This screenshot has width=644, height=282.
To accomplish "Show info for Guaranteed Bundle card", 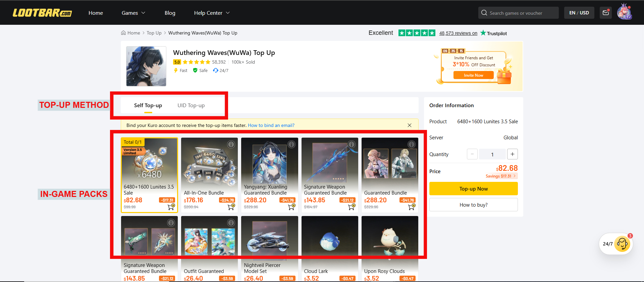I will [412, 144].
